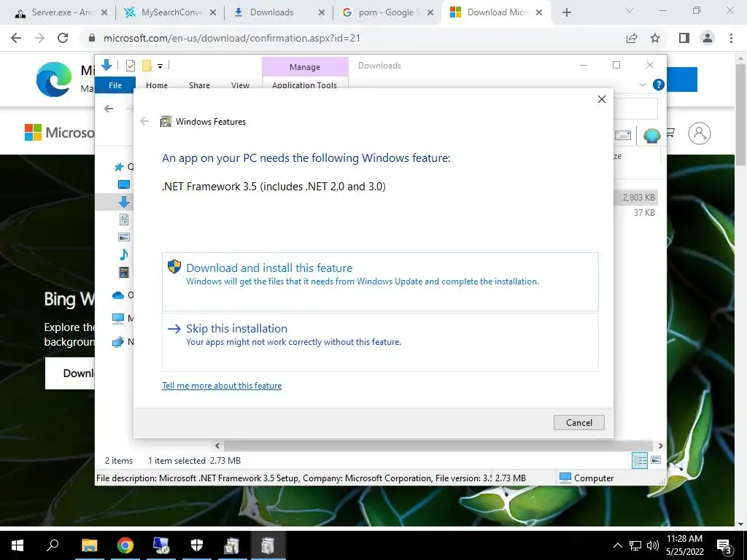Select Videos film icon in navigation pane
Screen dimensions: 747x560
click(x=124, y=272)
